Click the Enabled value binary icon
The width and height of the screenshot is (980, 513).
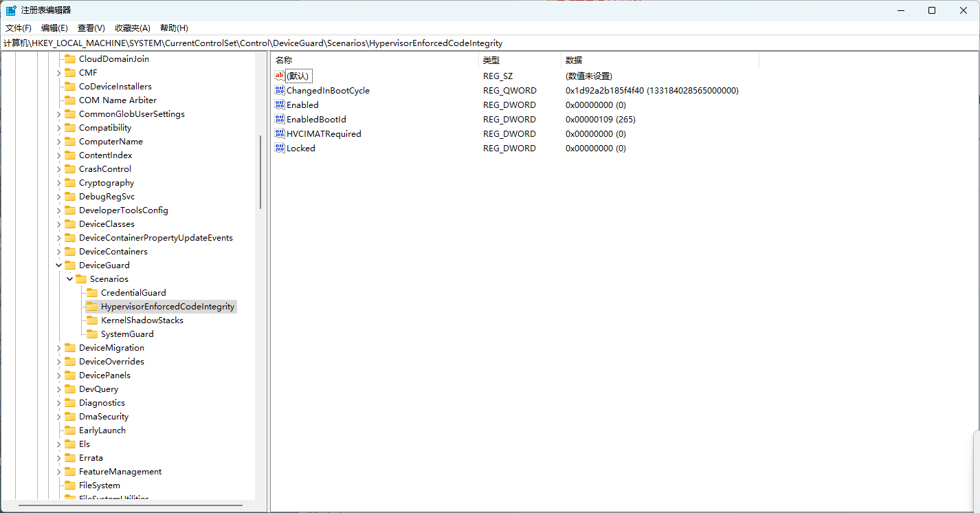280,105
